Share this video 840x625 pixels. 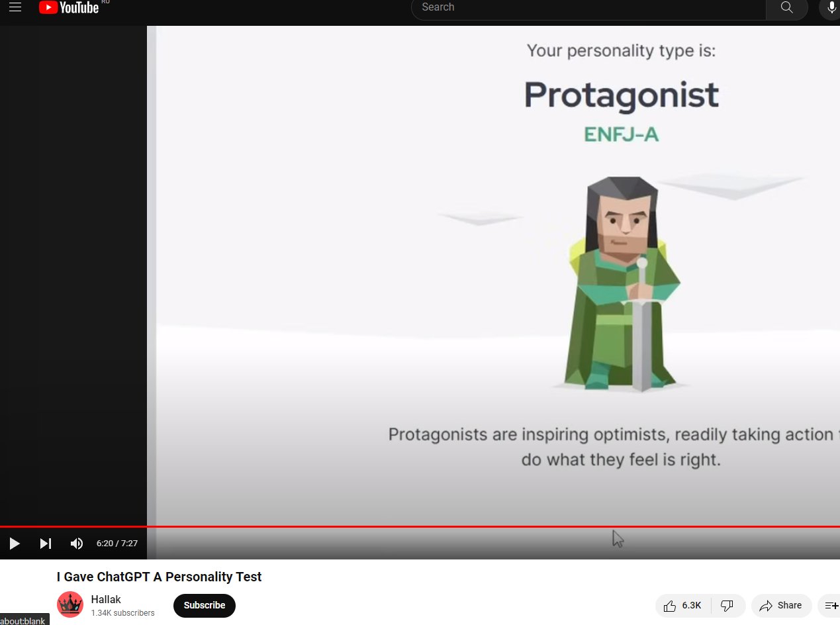coord(781,605)
